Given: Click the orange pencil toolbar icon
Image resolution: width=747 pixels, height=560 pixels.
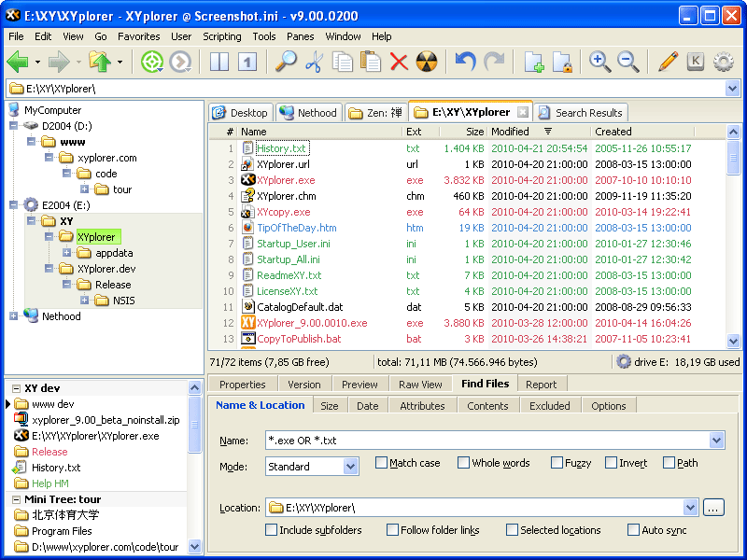Looking at the screenshot, I should pyautogui.click(x=668, y=62).
